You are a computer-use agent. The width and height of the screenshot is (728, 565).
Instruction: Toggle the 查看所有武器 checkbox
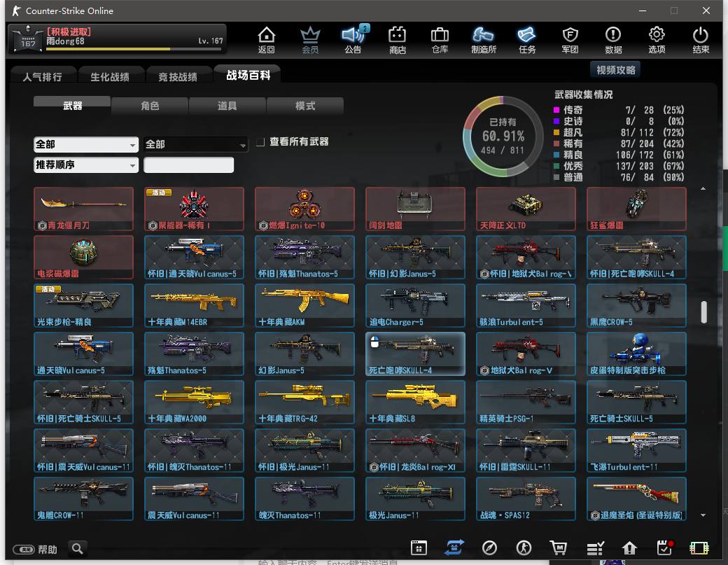point(260,141)
